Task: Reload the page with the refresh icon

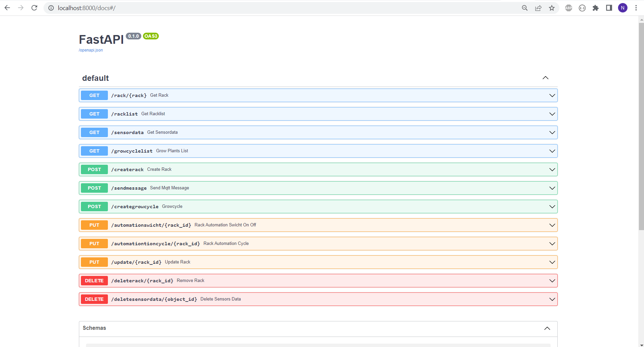Action: coord(34,8)
